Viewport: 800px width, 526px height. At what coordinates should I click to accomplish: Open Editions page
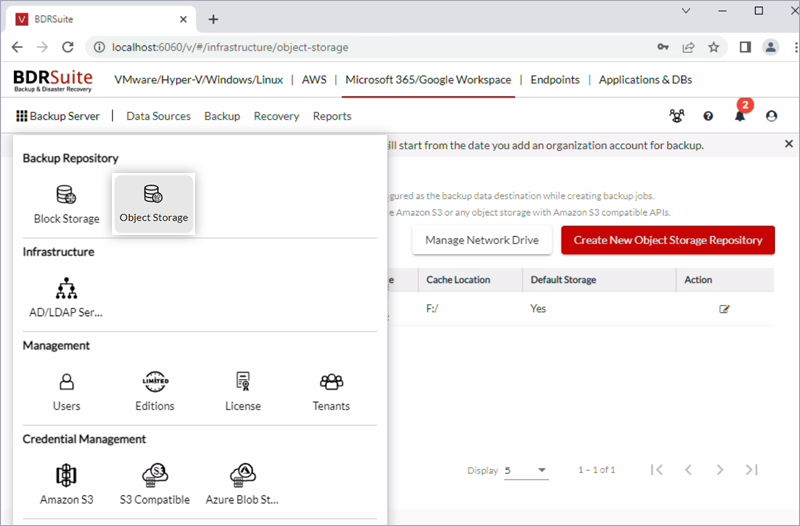(x=155, y=392)
